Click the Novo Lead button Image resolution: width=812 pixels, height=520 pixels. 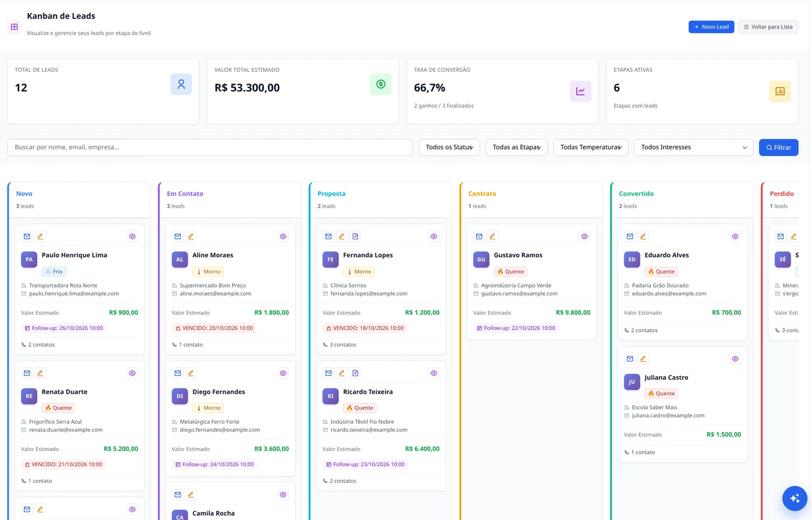coord(712,27)
